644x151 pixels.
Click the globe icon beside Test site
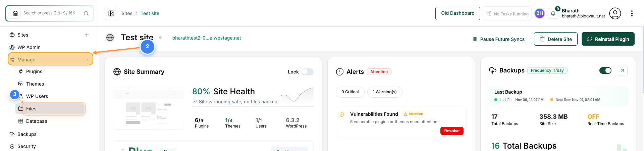[x=110, y=38]
